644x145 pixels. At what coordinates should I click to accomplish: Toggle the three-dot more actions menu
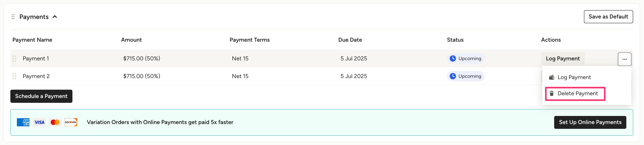click(625, 59)
